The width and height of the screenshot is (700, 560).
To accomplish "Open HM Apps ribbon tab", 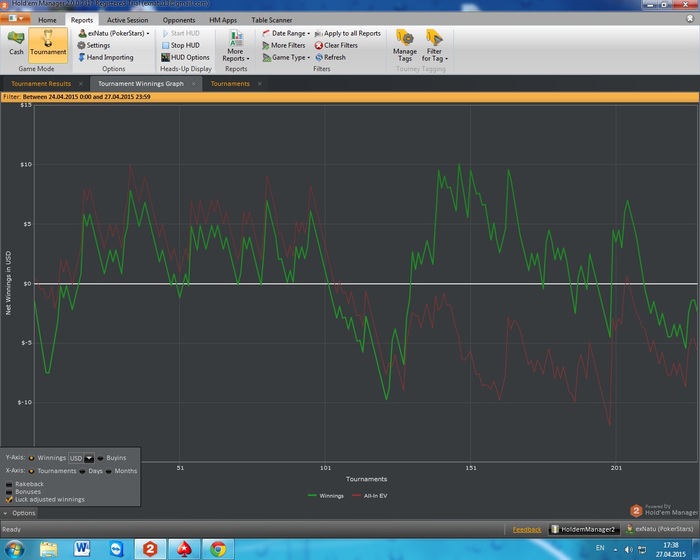I will click(223, 20).
